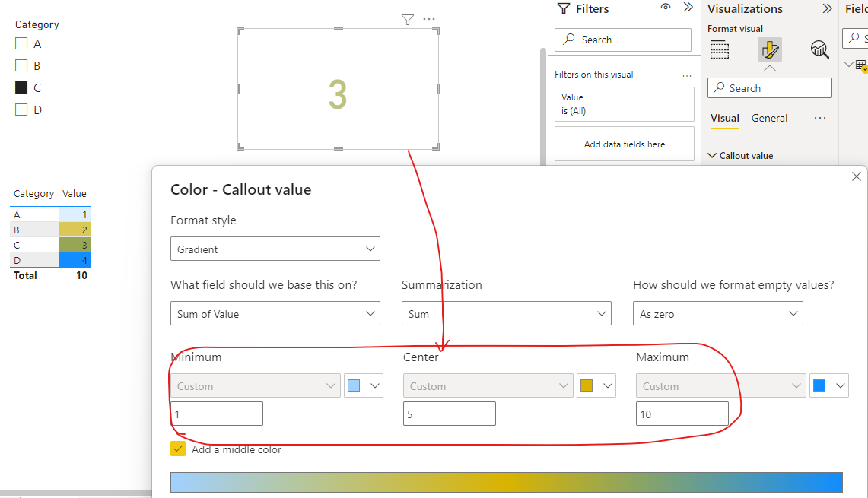Toggle Add a middle color checkbox

coord(178,449)
